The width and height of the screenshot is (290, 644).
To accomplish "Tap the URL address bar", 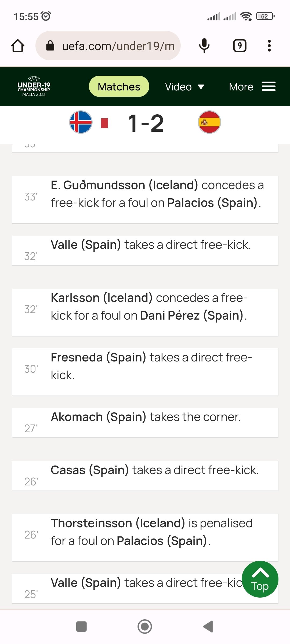I will 118,46.
